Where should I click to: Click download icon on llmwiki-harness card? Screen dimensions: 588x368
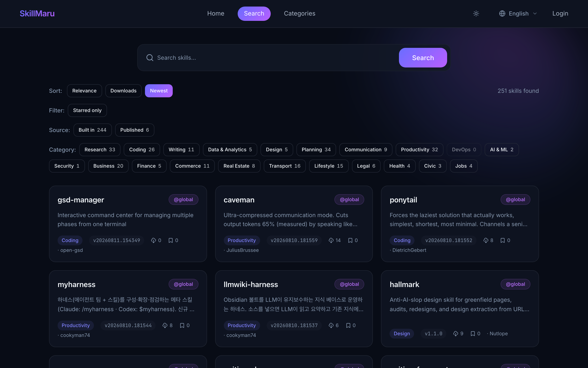tap(331, 325)
